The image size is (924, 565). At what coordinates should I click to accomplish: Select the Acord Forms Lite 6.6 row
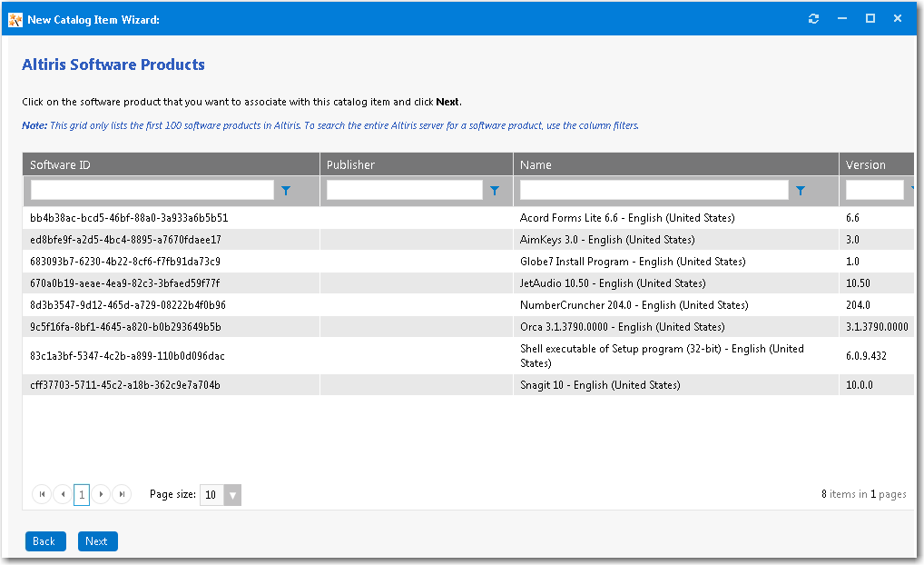pyautogui.click(x=454, y=217)
